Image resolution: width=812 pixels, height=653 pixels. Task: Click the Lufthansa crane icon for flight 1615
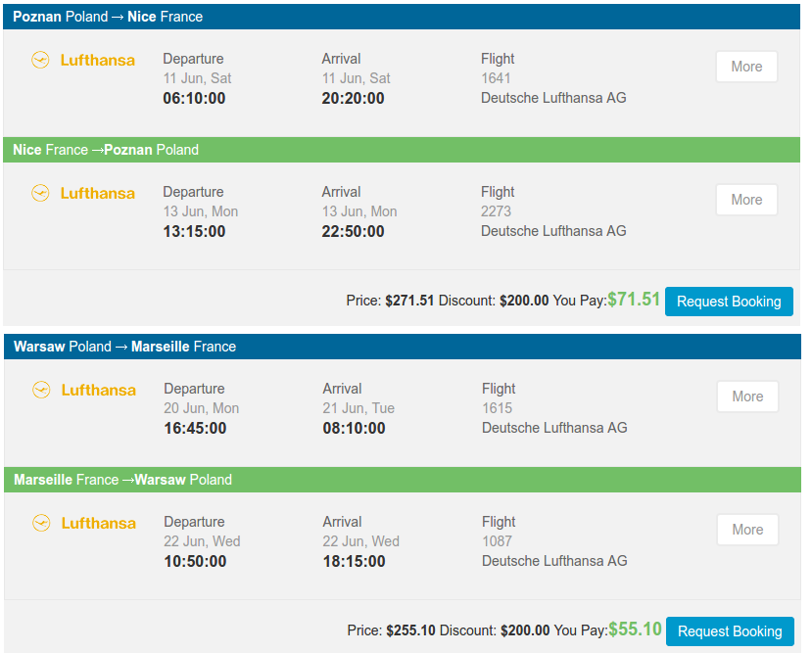(41, 390)
